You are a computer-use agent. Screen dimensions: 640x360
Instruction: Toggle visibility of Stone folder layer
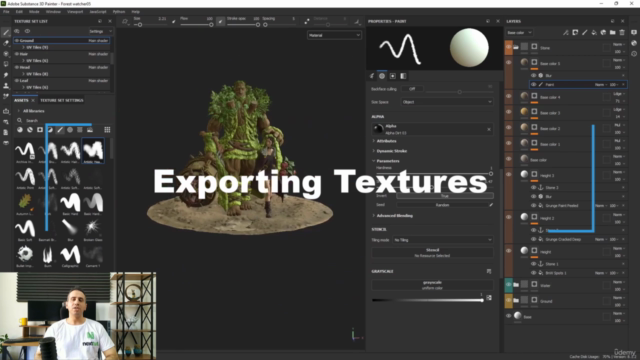tap(509, 47)
